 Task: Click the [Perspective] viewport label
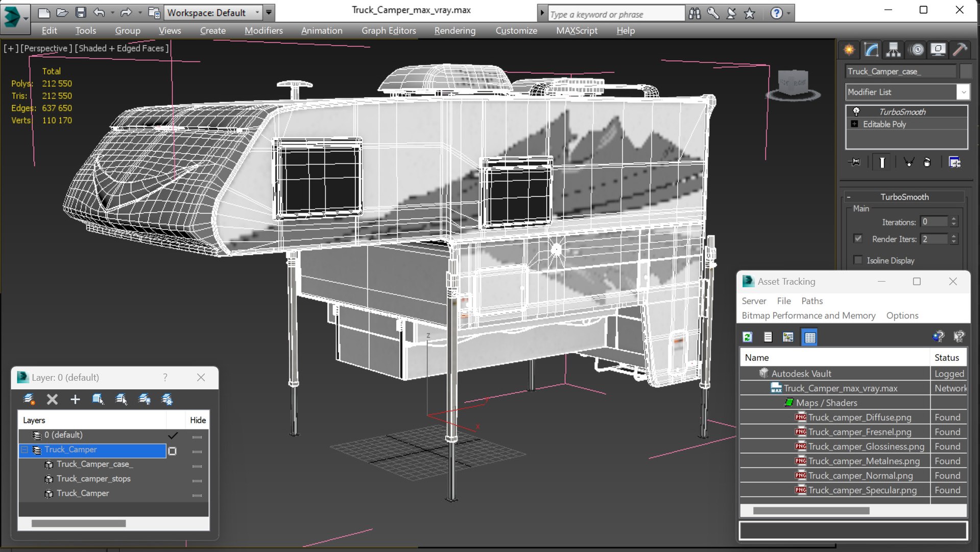(45, 48)
